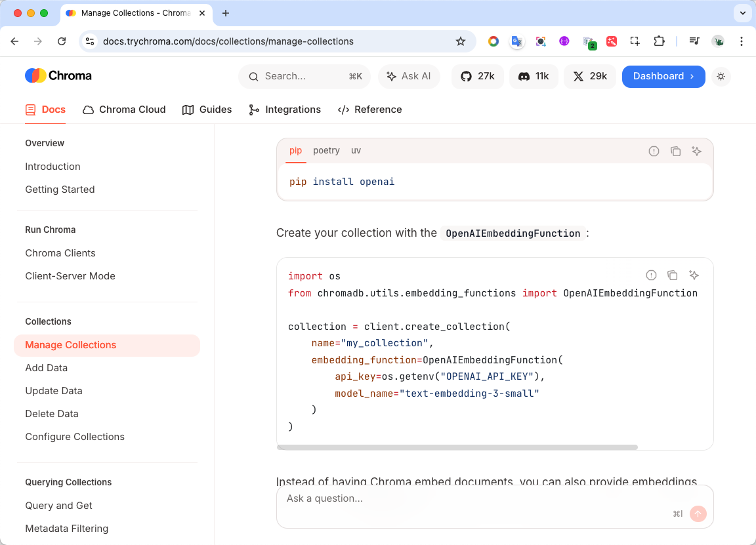Open the Introduction sidebar page
The image size is (756, 545).
53,167
